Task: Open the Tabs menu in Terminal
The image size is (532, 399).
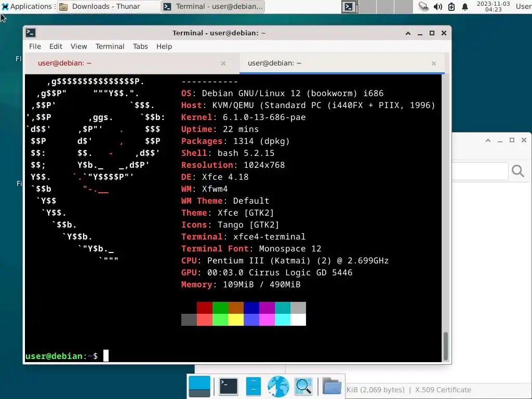Action: tap(140, 46)
